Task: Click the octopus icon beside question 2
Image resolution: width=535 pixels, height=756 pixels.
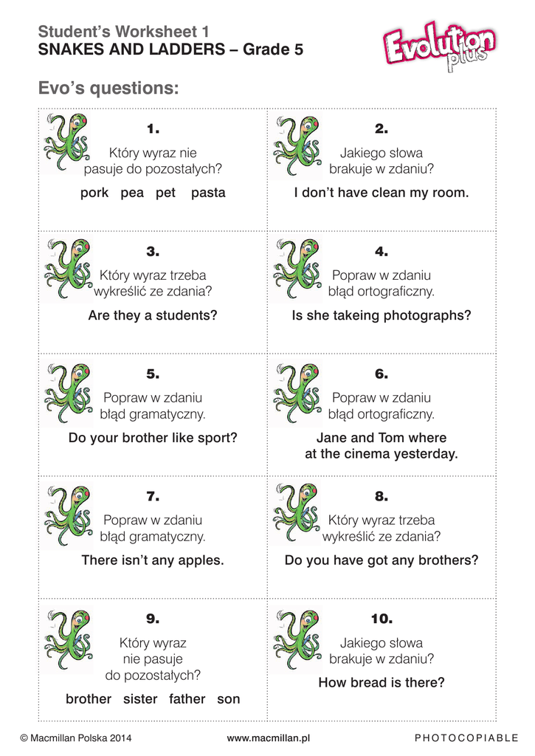Action: (297, 144)
